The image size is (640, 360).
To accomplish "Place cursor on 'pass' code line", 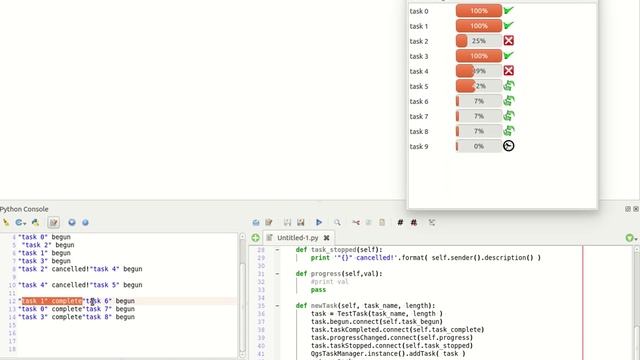I will pyautogui.click(x=318, y=290).
